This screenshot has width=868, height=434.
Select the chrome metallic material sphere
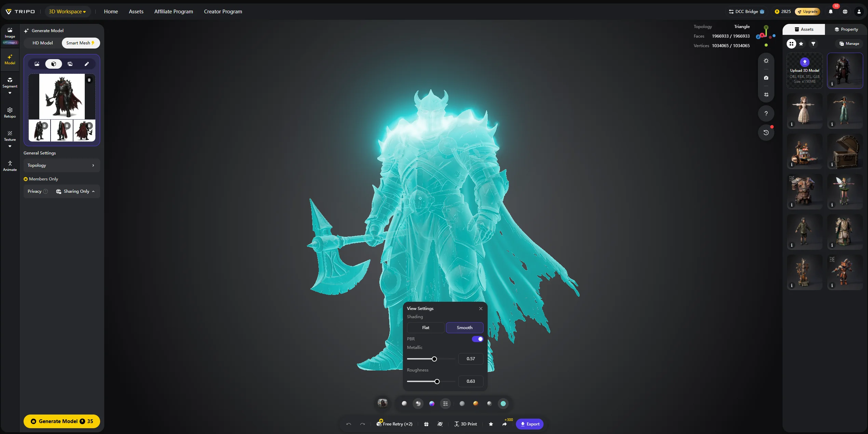tap(418, 404)
